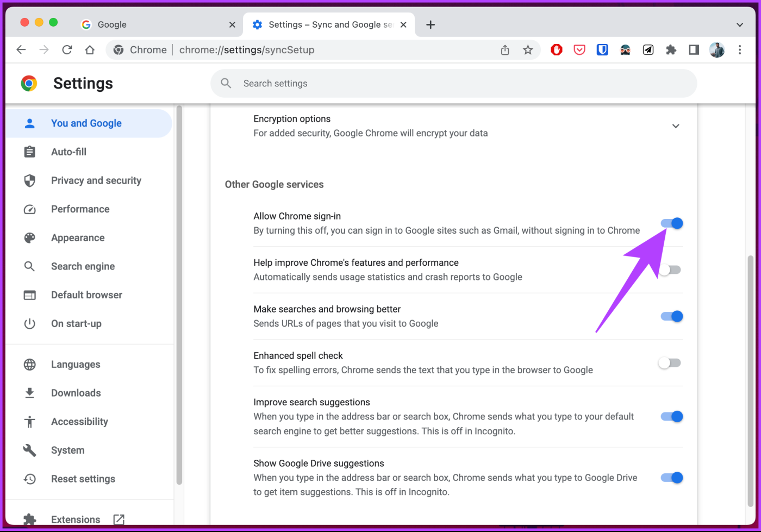Click the Extensions puzzle piece icon
761x532 pixels.
click(671, 49)
